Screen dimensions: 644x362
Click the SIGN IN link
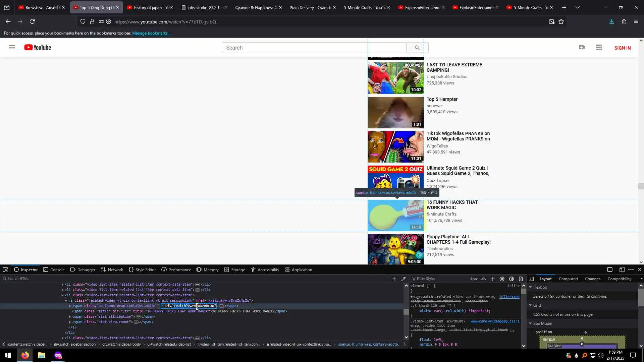click(x=622, y=48)
